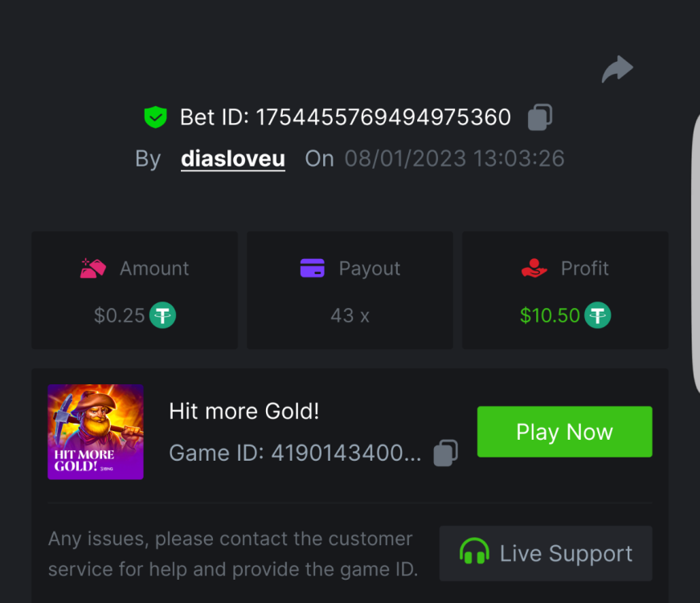Click the red Profit hand icon
This screenshot has width=700, height=603.
click(x=534, y=269)
